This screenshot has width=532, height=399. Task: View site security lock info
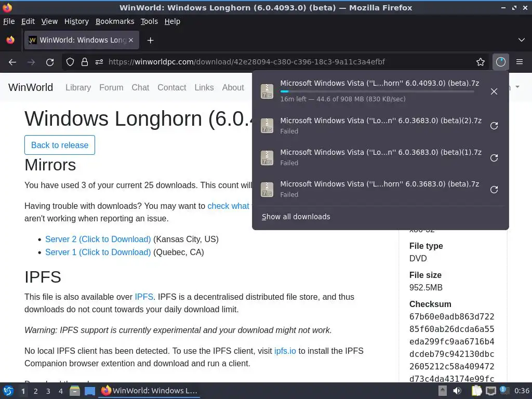coord(85,62)
